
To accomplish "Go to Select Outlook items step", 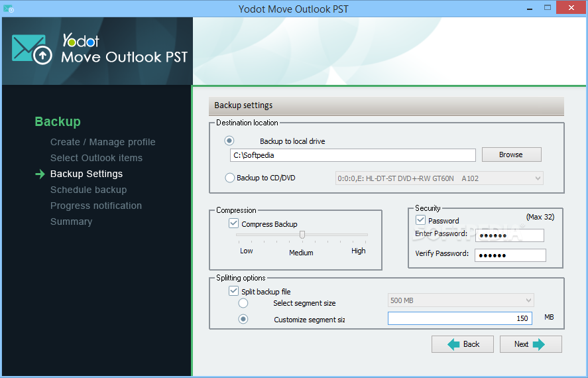I will point(96,158).
